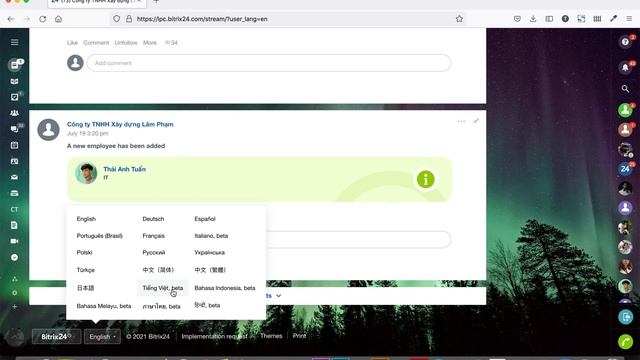This screenshot has width=640, height=360.
Task: Choose Bahasa Indonesia, beta language
Action: pyautogui.click(x=225, y=288)
